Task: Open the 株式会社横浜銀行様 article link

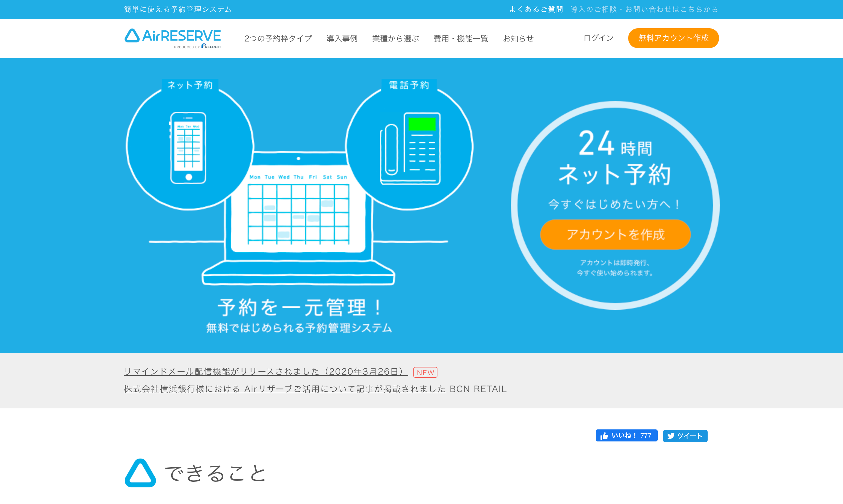Action: click(x=285, y=389)
